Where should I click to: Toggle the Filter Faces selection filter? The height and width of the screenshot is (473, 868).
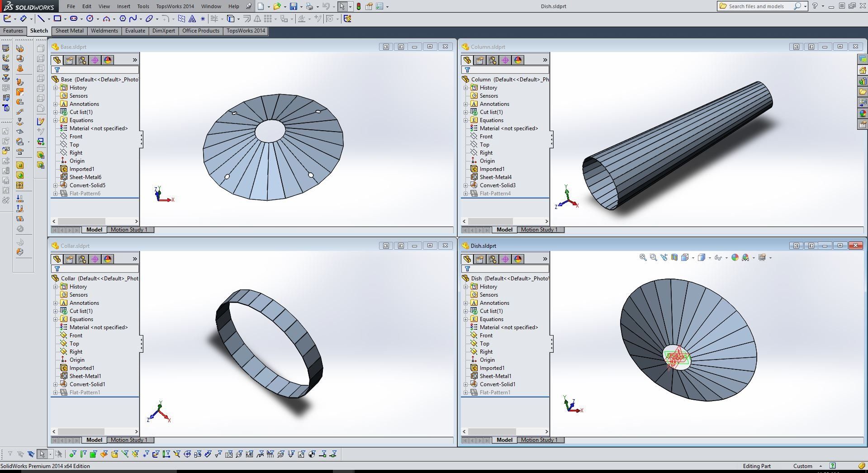point(93,454)
